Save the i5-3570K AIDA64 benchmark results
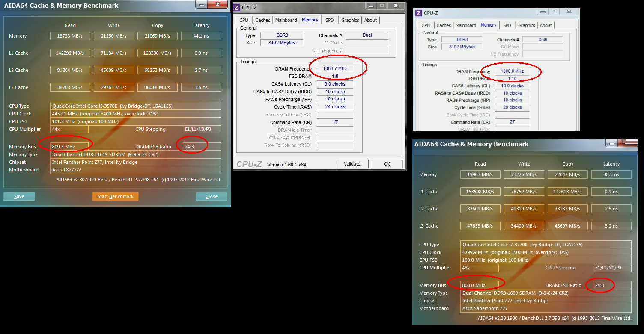The height and width of the screenshot is (334, 644). pyautogui.click(x=19, y=196)
